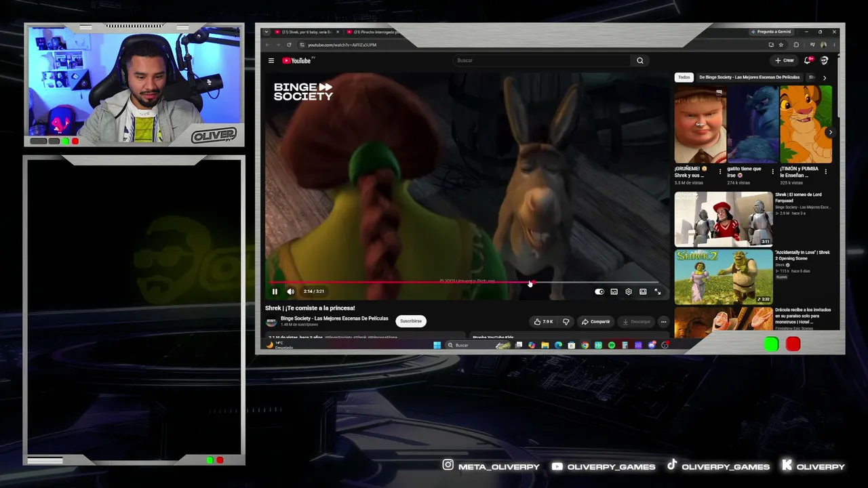Show more Shorts with the right arrow
Viewport: 868px width, 488px height.
click(830, 132)
